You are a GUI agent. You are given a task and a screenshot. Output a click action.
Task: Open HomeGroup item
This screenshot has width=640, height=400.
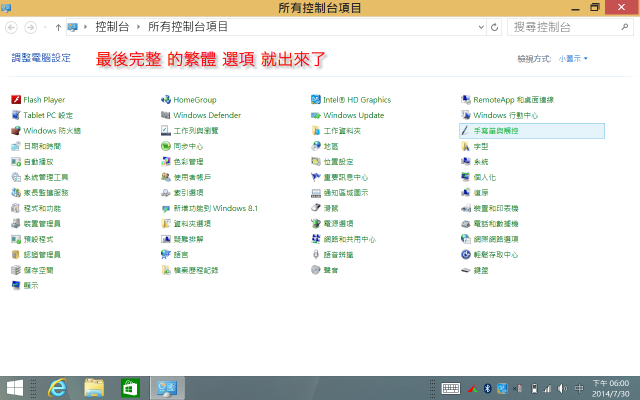coord(189,100)
